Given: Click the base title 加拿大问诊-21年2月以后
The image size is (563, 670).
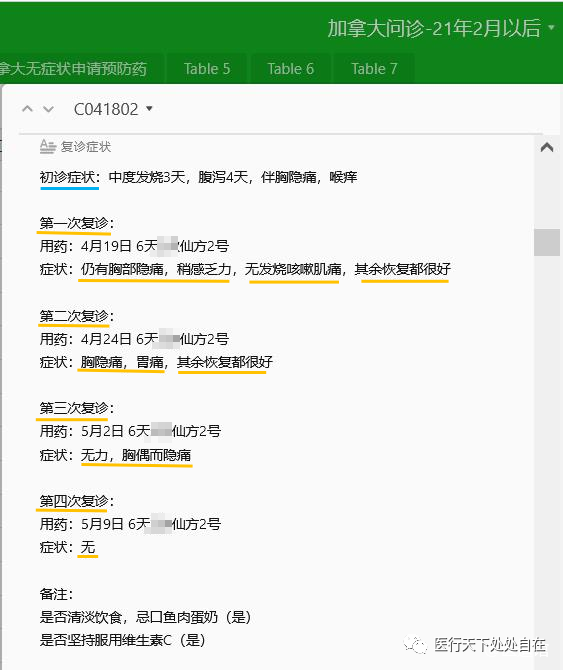Looking at the screenshot, I should pos(434,28).
